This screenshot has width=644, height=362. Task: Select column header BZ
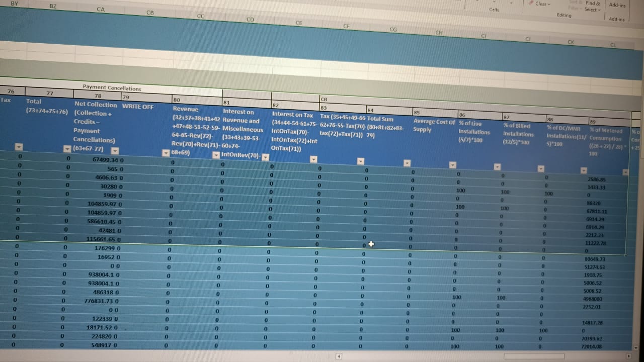coord(53,6)
